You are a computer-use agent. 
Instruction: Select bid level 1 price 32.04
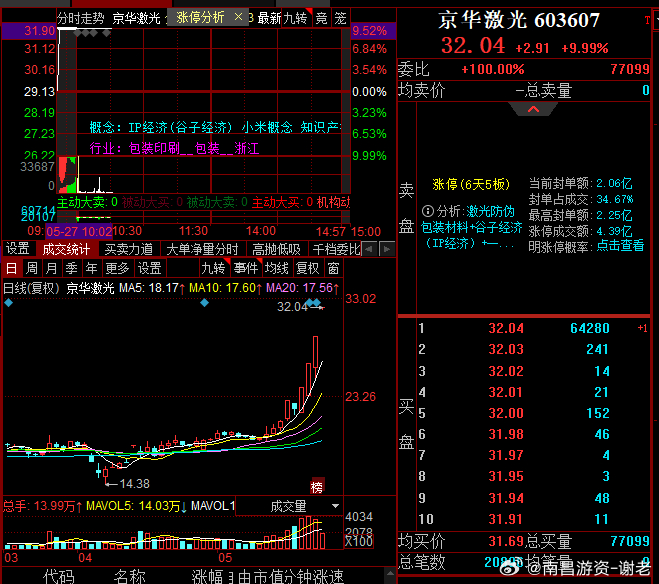pos(506,328)
